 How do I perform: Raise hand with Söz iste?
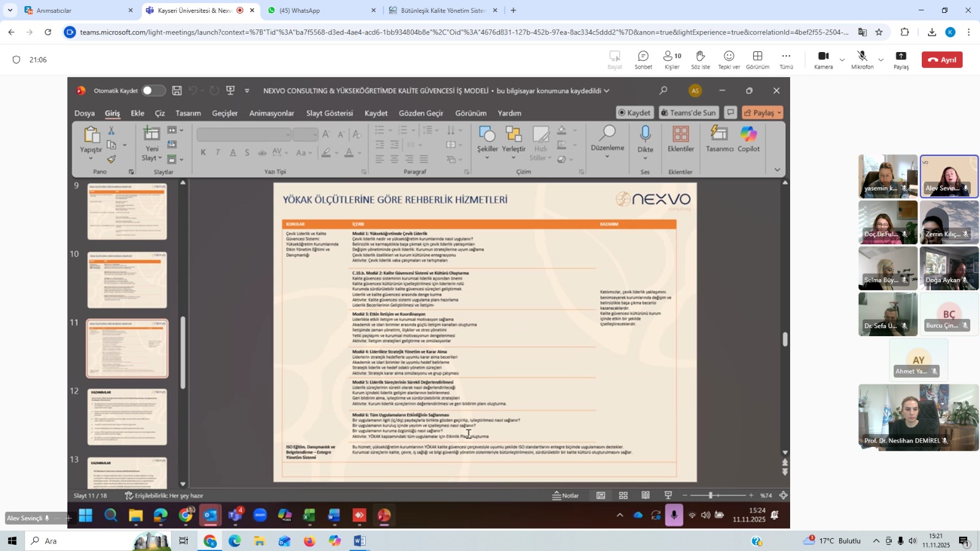pos(700,59)
